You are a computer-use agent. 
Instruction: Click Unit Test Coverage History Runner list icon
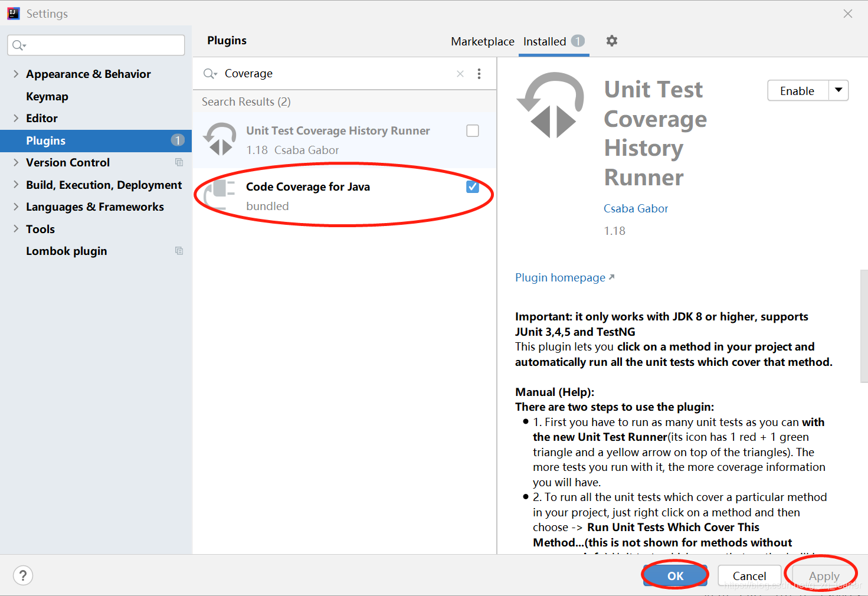pos(220,139)
